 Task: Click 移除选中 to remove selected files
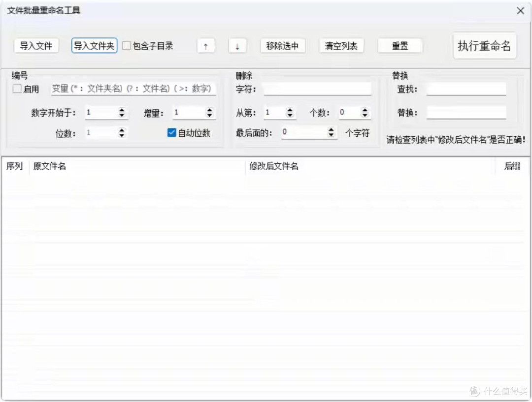(x=282, y=46)
